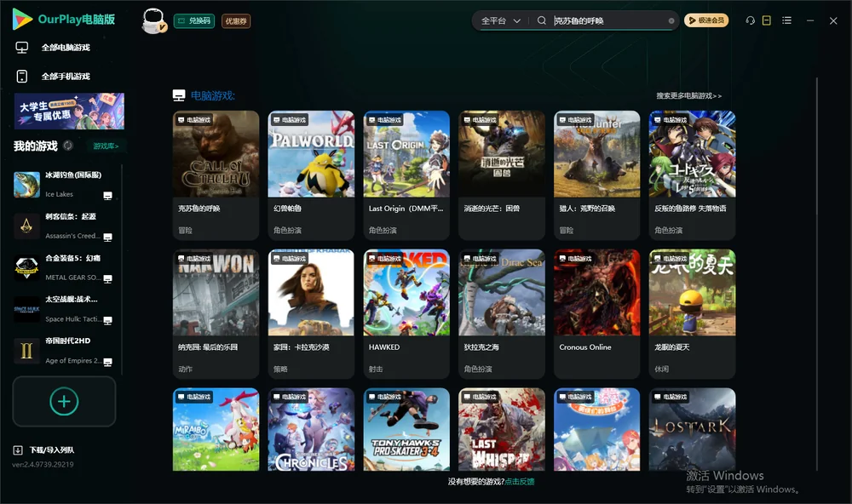Focus the game search input field
The height and width of the screenshot is (504, 852).
tap(608, 20)
